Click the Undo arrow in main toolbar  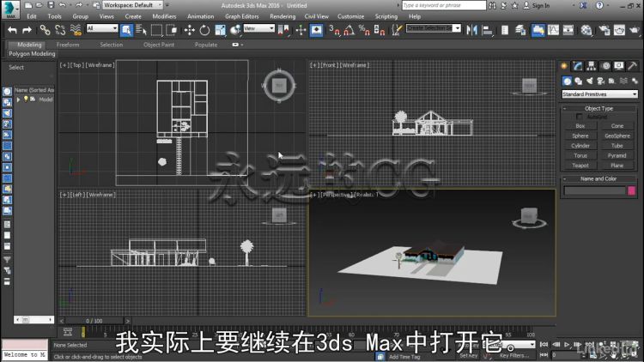(12, 30)
